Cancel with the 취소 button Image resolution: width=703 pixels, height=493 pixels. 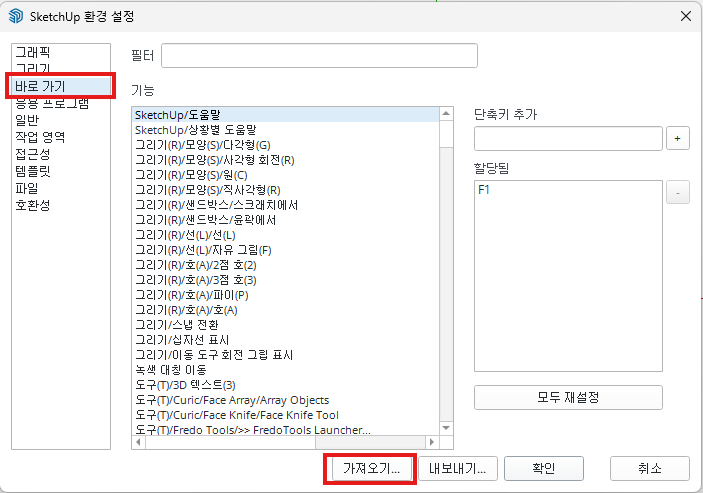tap(650, 468)
